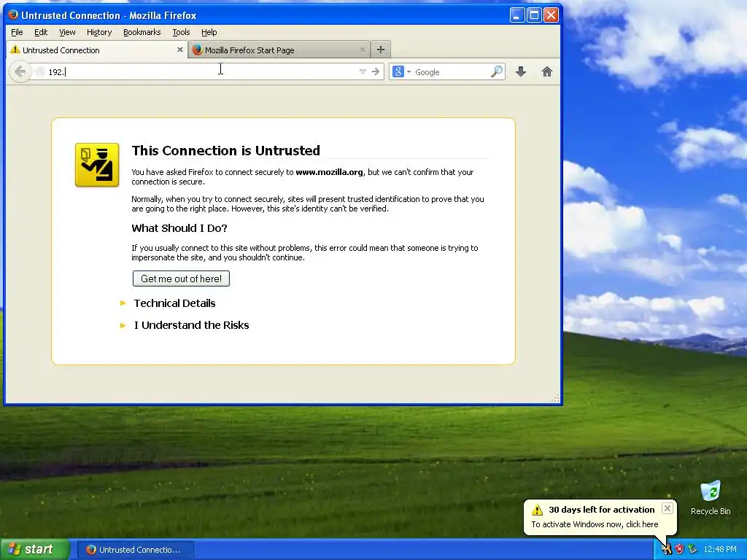Image resolution: width=747 pixels, height=560 pixels.
Task: Click This Connection is Untrusted heading
Action: coord(226,150)
